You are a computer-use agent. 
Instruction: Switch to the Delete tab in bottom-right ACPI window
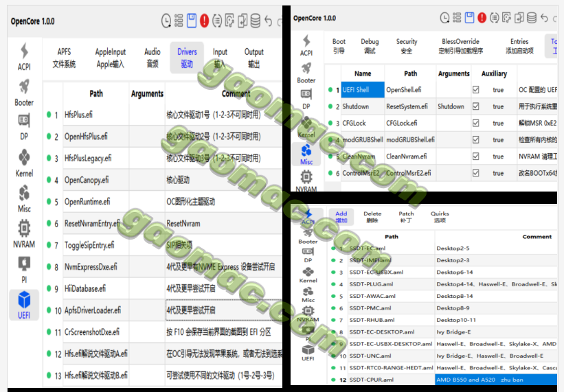point(372,217)
